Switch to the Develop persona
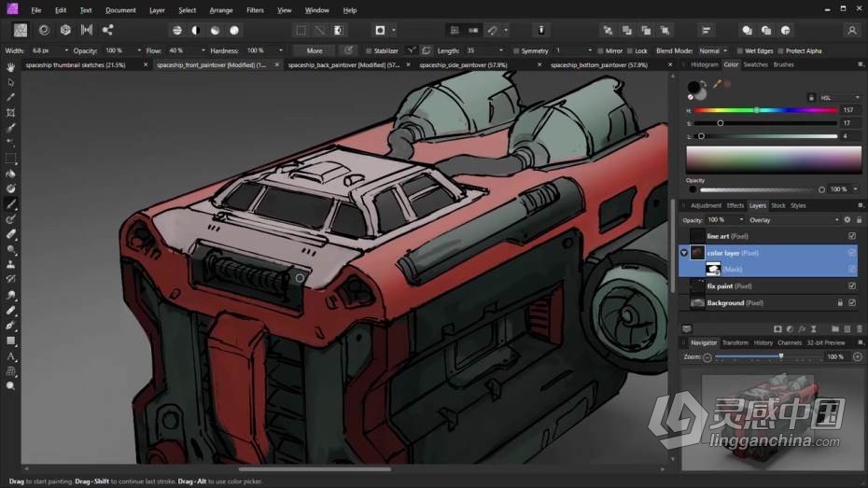 [65, 30]
